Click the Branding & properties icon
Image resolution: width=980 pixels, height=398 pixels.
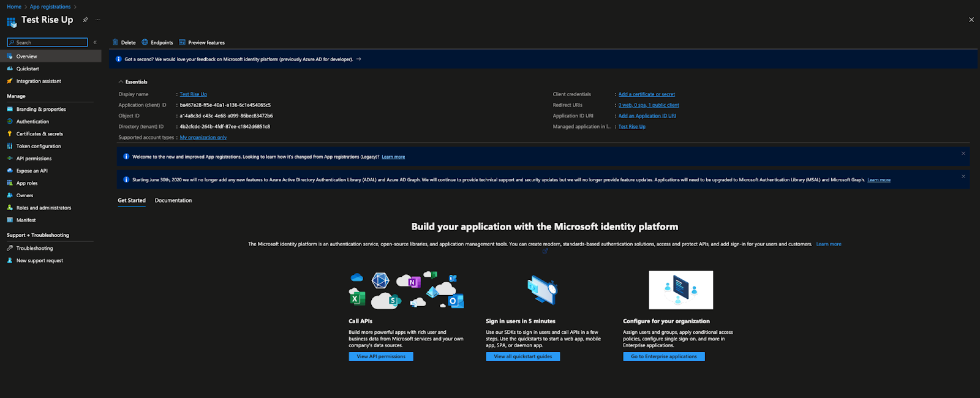10,109
